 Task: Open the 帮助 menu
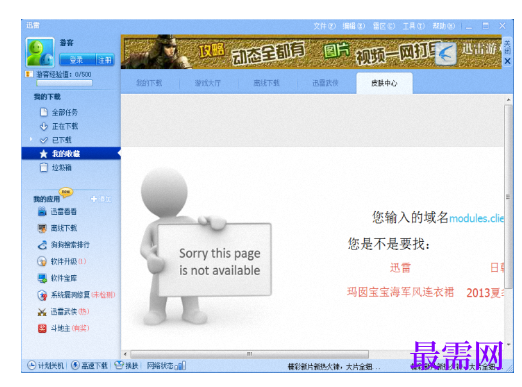click(x=443, y=26)
